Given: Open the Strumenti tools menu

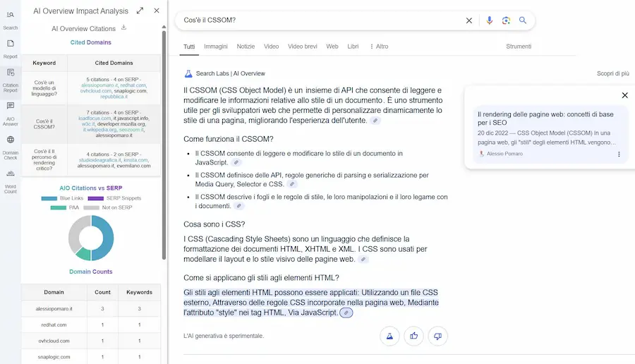Looking at the screenshot, I should [x=519, y=47].
